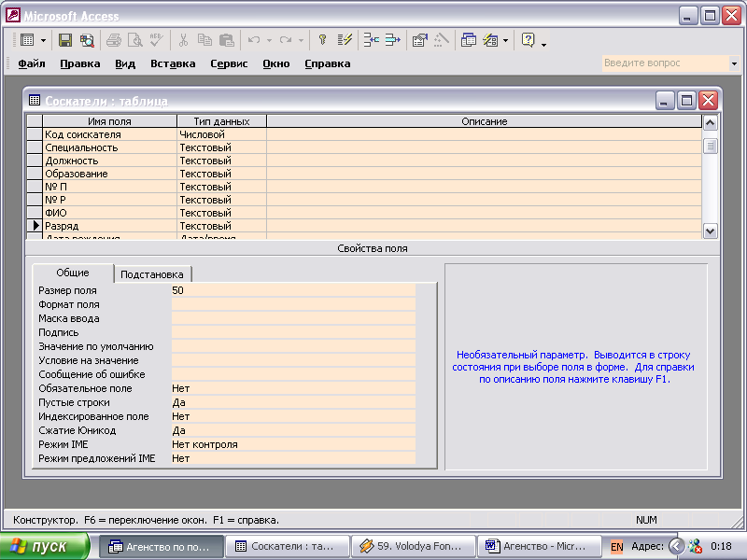
Task: Open the Indexes toolbar icon
Action: click(345, 40)
